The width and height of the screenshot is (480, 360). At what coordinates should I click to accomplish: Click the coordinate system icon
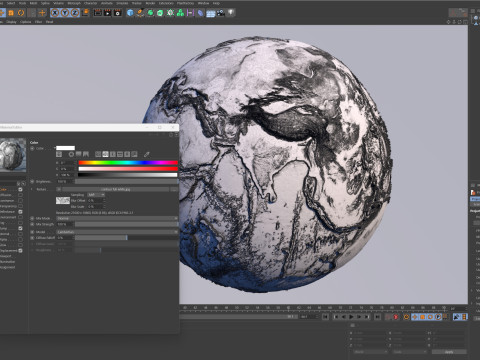pos(86,13)
